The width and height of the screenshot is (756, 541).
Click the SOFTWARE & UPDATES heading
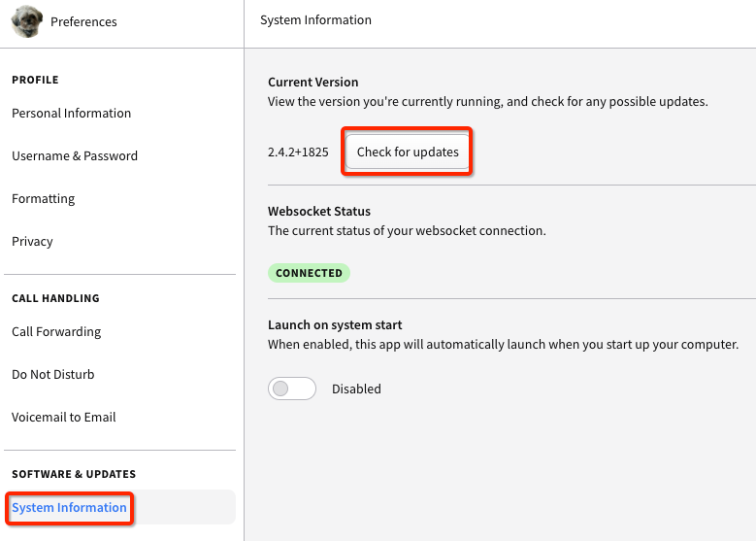[74, 474]
